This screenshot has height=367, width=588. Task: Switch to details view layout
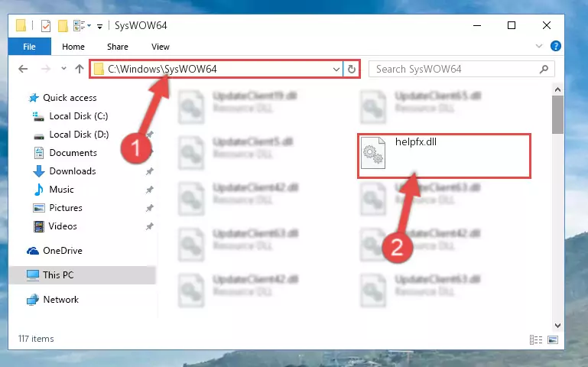pyautogui.click(x=535, y=339)
